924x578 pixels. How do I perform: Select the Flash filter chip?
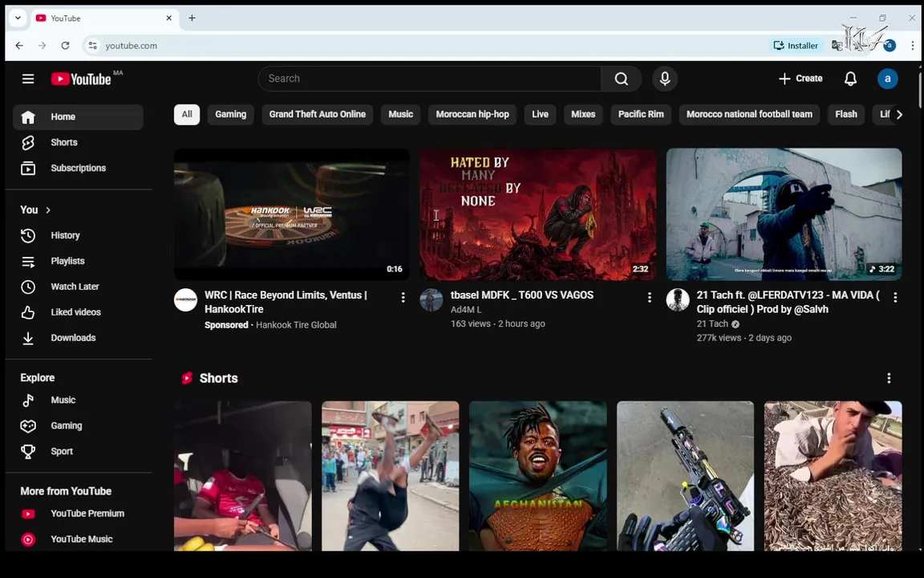click(845, 115)
